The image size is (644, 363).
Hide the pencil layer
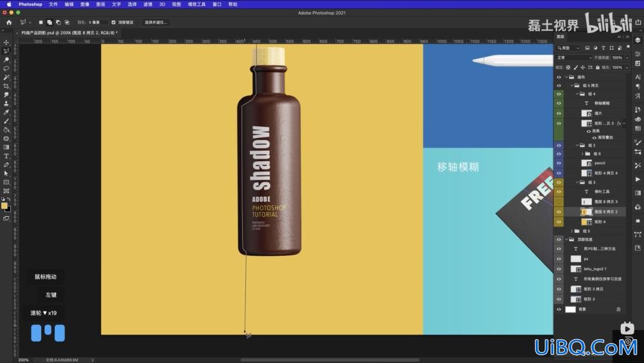pos(558,163)
